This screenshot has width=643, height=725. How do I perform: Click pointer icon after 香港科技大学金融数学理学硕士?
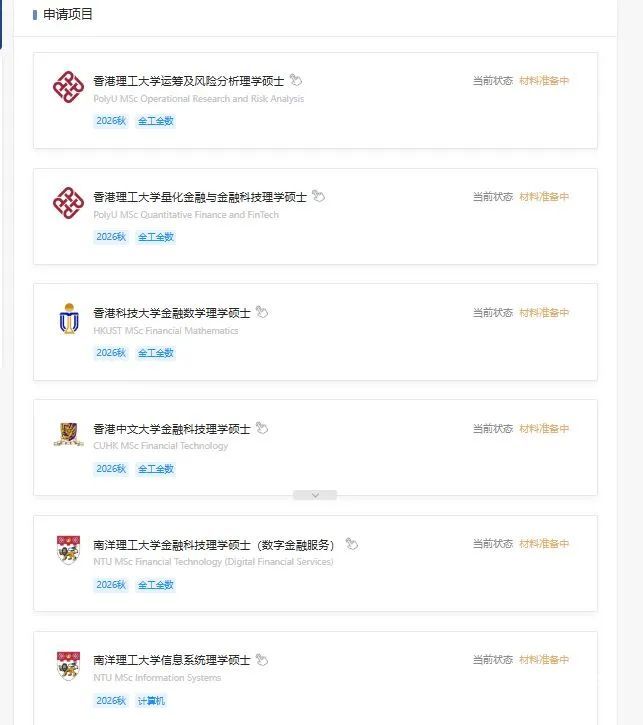(x=262, y=312)
